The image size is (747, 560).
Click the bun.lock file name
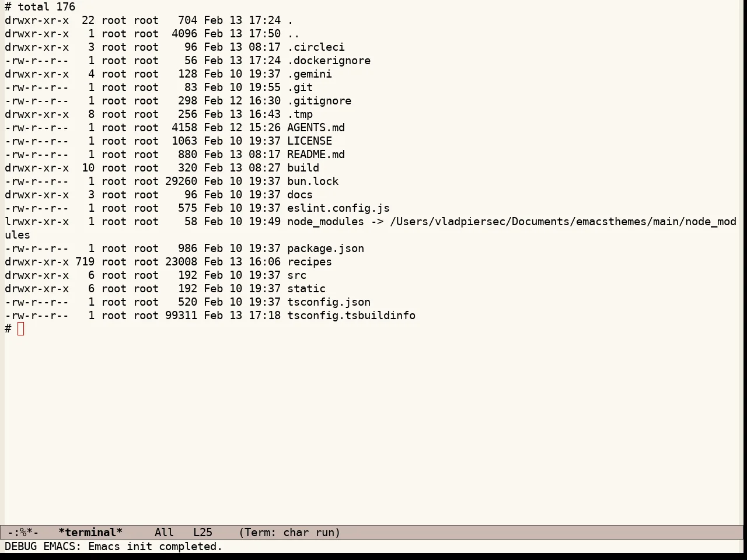(313, 181)
